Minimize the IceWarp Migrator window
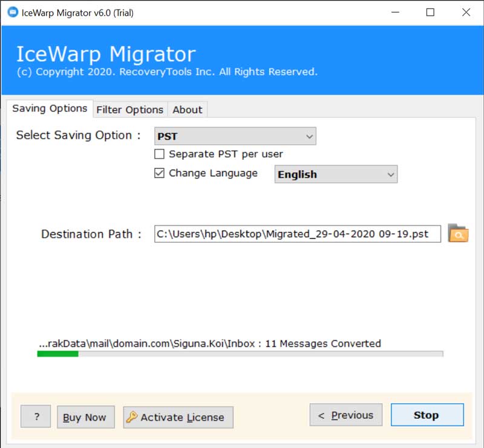The width and height of the screenshot is (484, 448). tap(395, 12)
